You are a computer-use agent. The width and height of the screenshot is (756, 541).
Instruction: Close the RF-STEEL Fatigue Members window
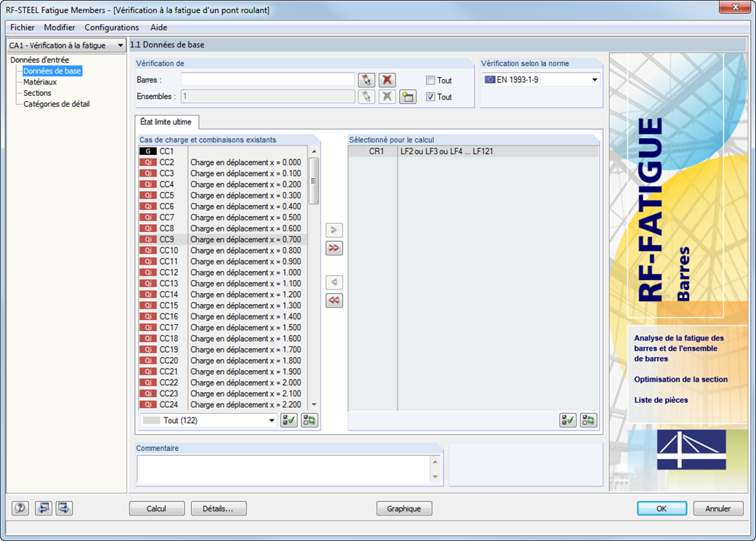click(736, 7)
